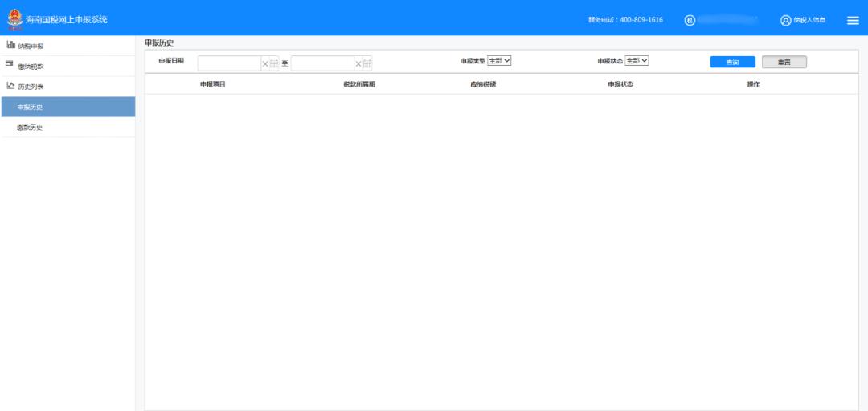The width and height of the screenshot is (868, 411).
Task: Focus the end date input field
Action: (x=323, y=63)
